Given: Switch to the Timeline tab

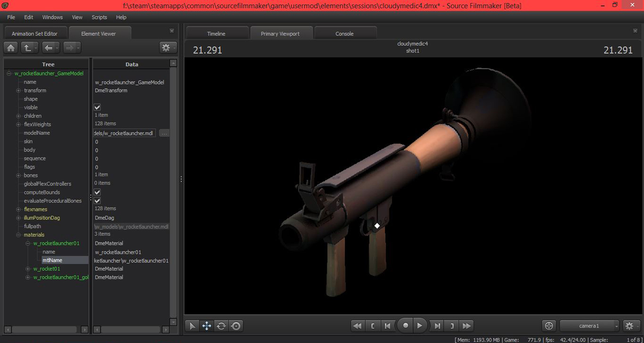Looking at the screenshot, I should click(216, 33).
